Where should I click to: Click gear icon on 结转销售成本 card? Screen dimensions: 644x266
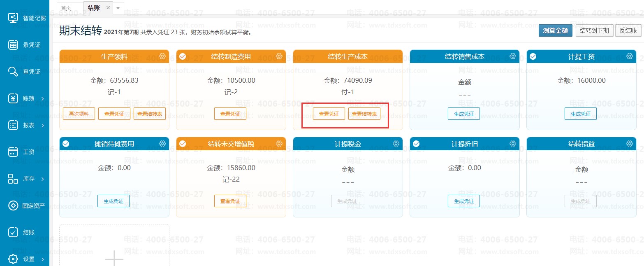click(x=513, y=56)
